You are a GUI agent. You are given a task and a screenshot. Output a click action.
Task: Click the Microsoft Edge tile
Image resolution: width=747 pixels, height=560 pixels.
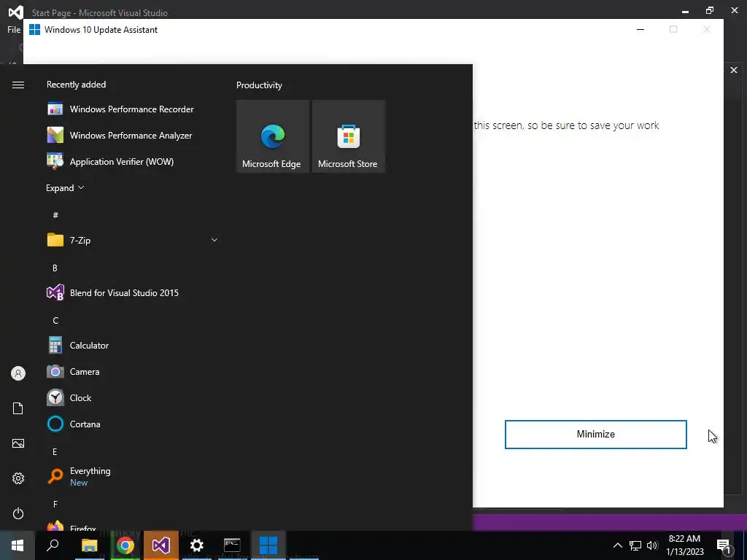[x=273, y=136]
